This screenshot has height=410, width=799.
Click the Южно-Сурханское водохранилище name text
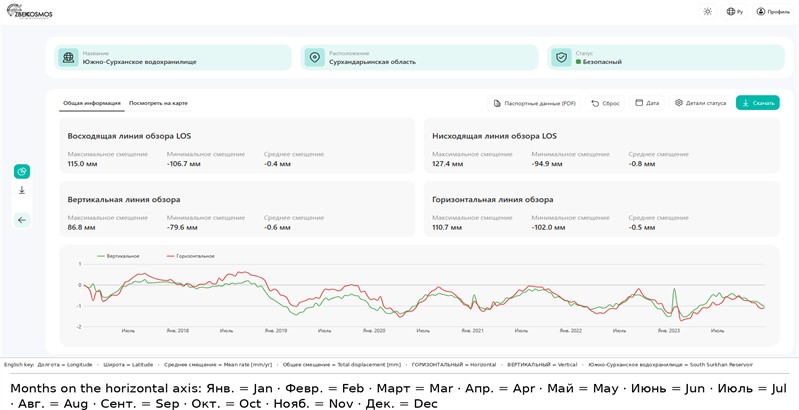pos(140,62)
